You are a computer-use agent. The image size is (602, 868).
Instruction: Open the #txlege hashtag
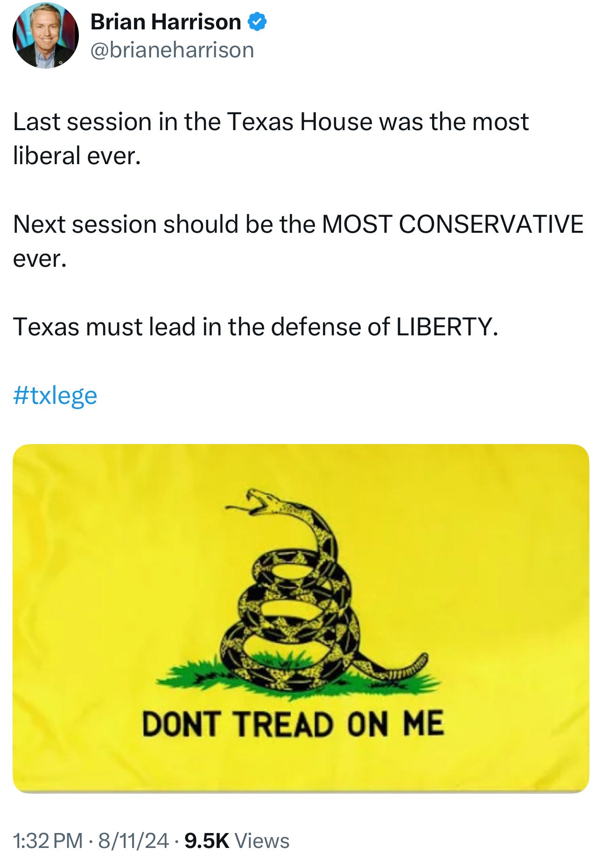pos(55,396)
